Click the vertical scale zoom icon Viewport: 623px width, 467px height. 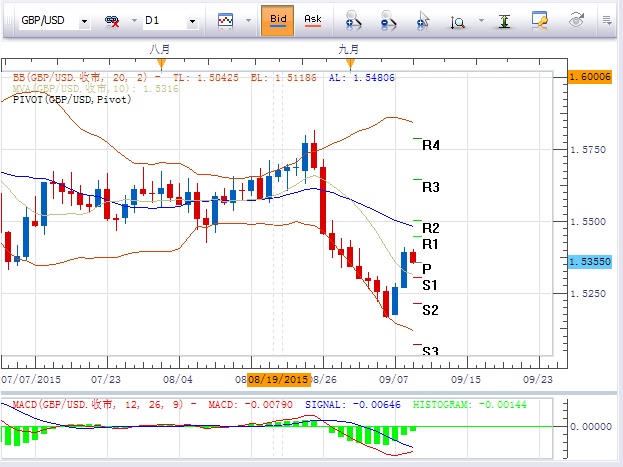[458, 22]
